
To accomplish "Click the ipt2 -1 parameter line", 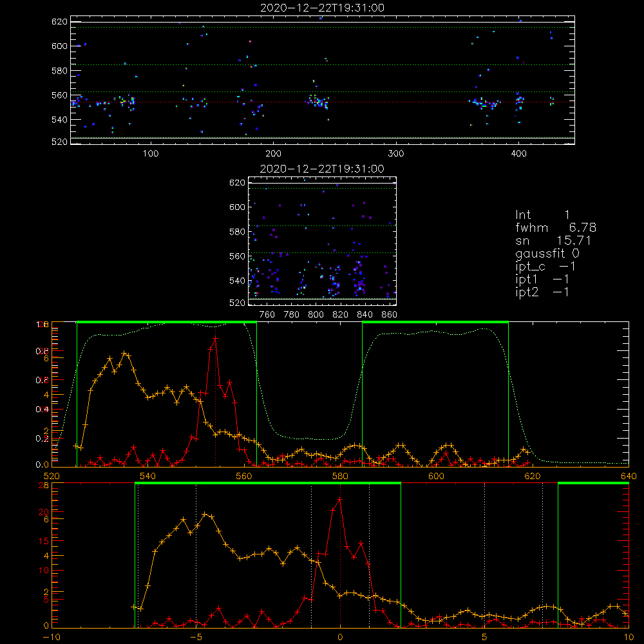I will 542,292.
